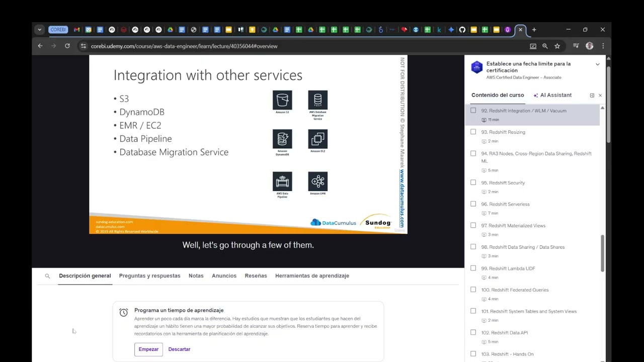The height and width of the screenshot is (362, 644).
Task: Open the Chrome profile avatar
Action: coord(589,46)
